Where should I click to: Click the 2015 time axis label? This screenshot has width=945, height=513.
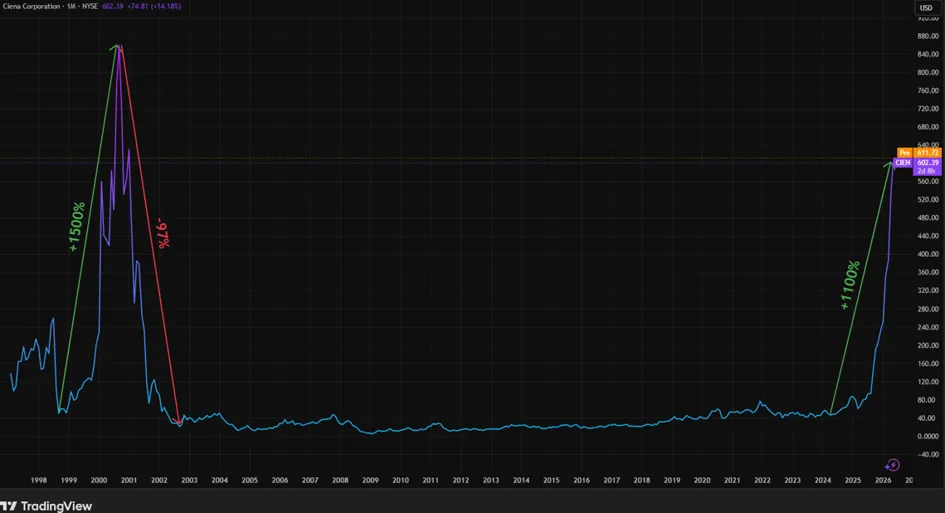click(x=551, y=480)
